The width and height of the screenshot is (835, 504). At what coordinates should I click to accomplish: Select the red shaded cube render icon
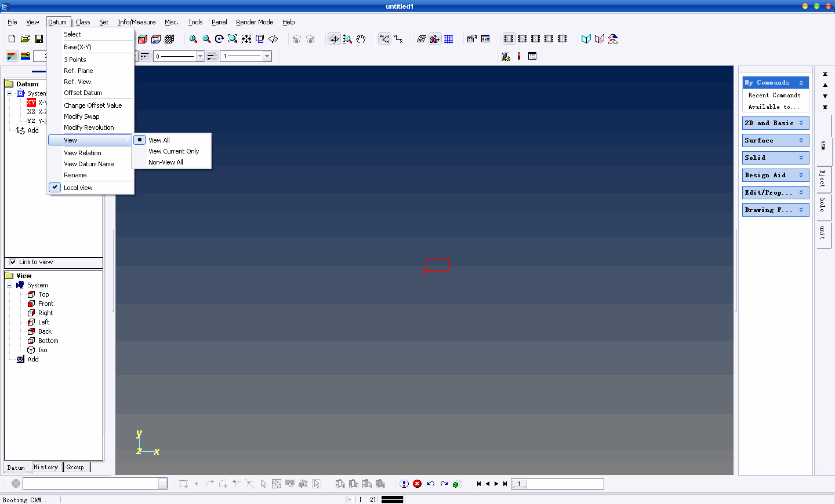pos(143,39)
